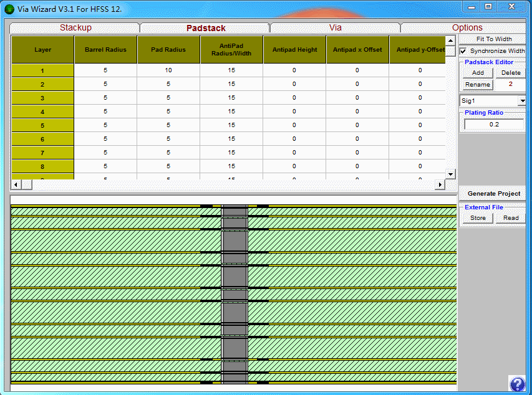532x395 pixels.
Task: Click Barrel Radius cell for layer 7
Action: pyautogui.click(x=105, y=153)
